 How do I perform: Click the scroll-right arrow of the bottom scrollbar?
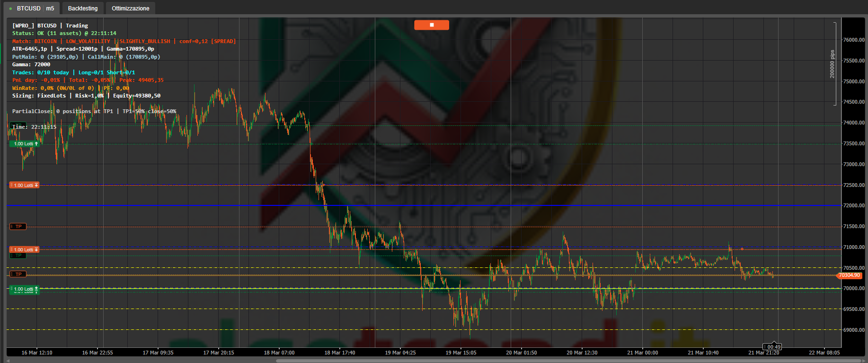click(x=864, y=361)
